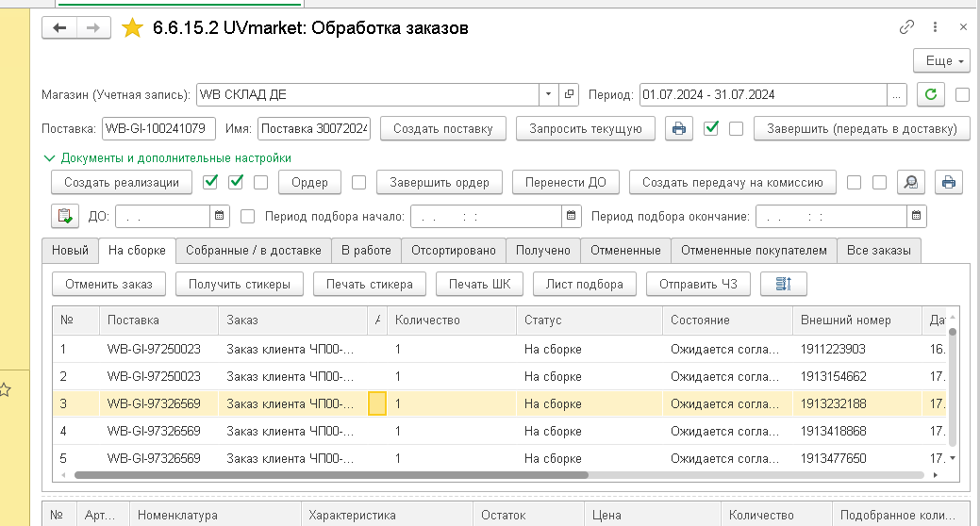Click the green refresh icon near Период
980x526 pixels.
tap(931, 95)
